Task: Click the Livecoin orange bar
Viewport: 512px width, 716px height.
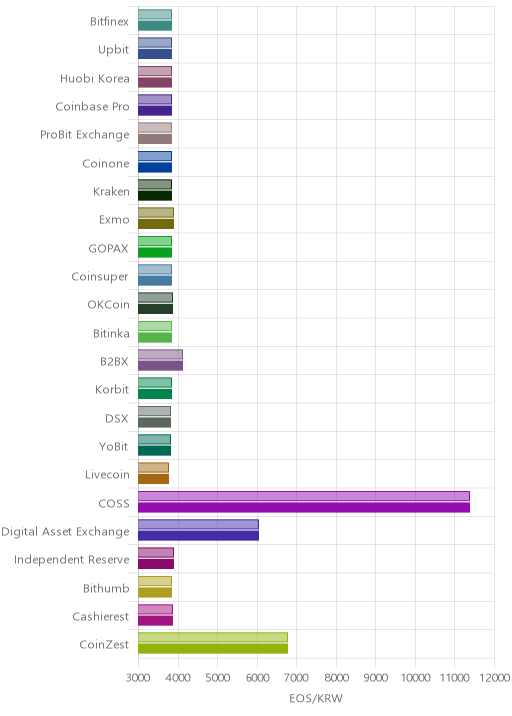Action: [x=153, y=473]
